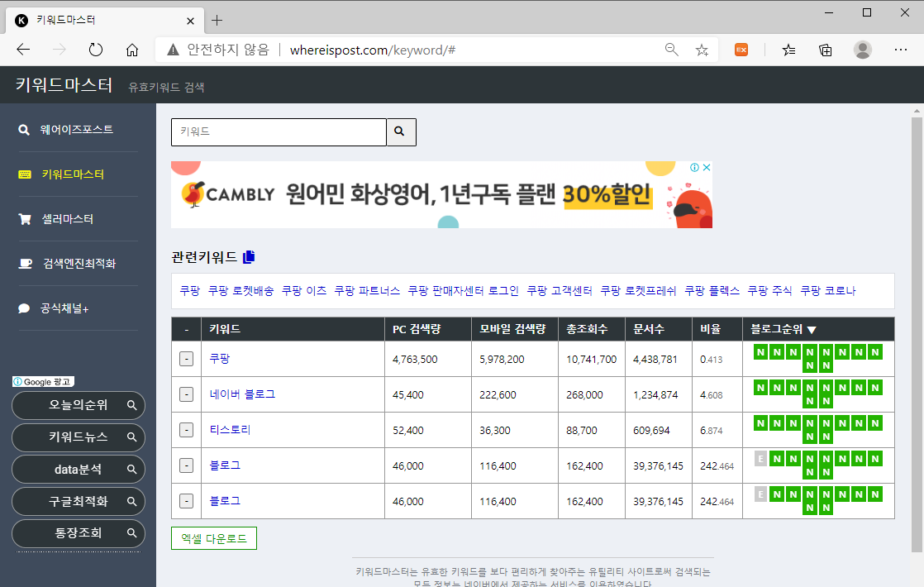Viewport: 924px width, 587px height.
Task: Remove the 쿠팡 row with minus button
Action: pos(186,359)
